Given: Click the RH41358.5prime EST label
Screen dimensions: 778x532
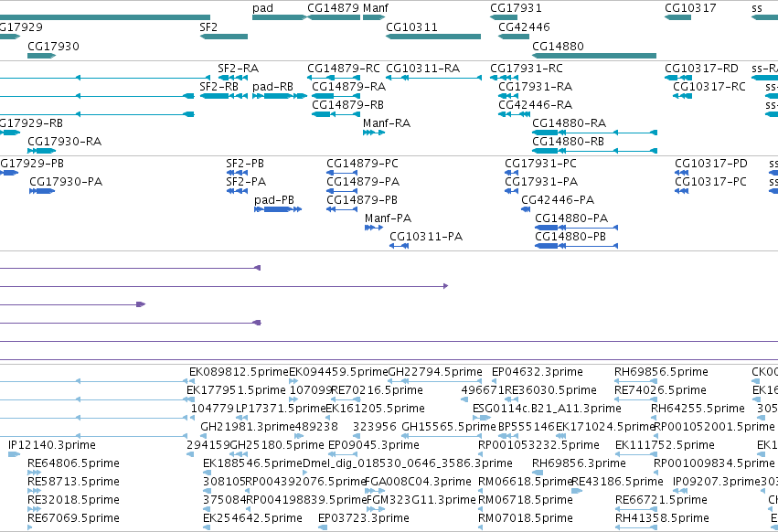Looking at the screenshot, I should pos(663,518).
